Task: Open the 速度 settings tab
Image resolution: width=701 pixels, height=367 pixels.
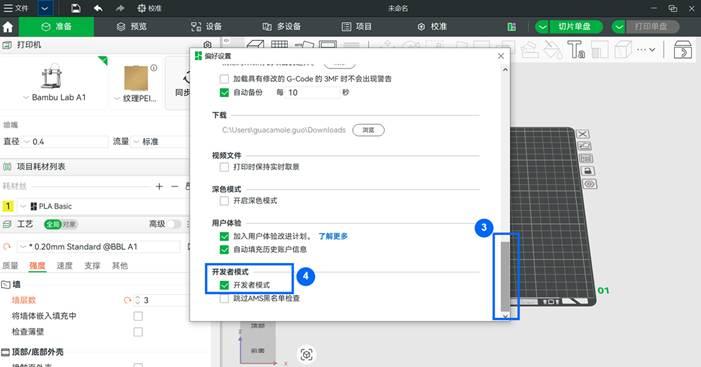Action: 64,266
